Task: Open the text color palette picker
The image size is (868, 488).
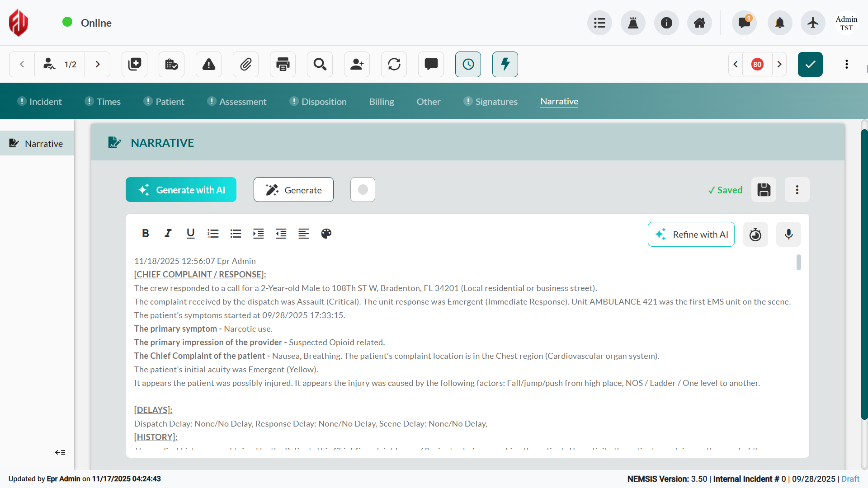Action: pos(326,234)
